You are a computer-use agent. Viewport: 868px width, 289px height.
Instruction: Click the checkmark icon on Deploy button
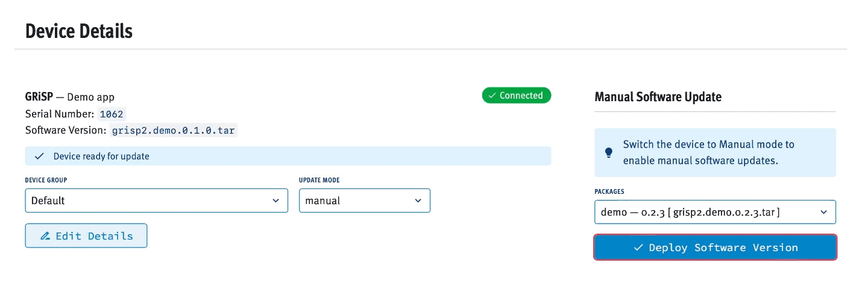638,247
